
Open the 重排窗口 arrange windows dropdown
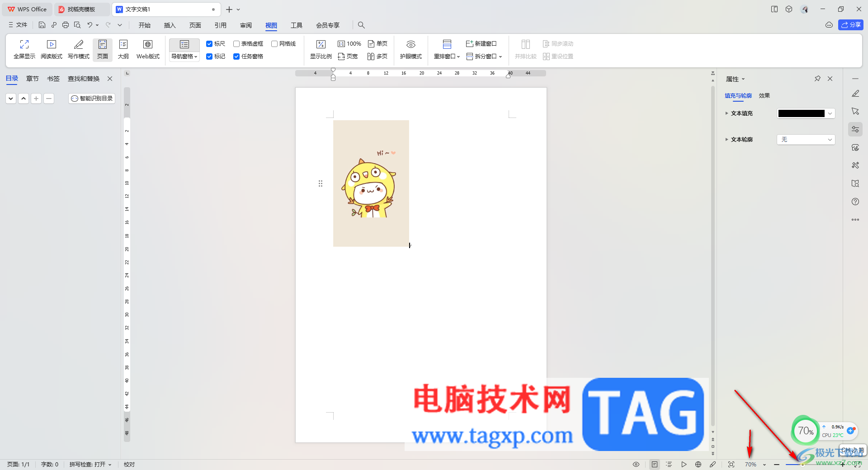447,56
